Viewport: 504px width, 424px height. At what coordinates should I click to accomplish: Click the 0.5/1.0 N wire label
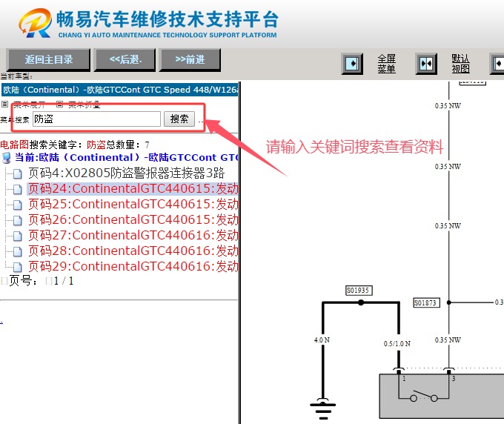pos(397,344)
